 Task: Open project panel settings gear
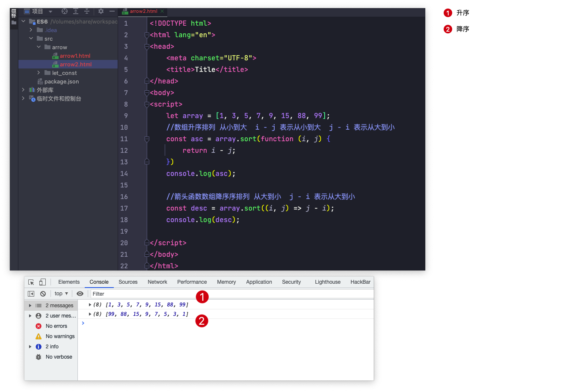point(101,12)
